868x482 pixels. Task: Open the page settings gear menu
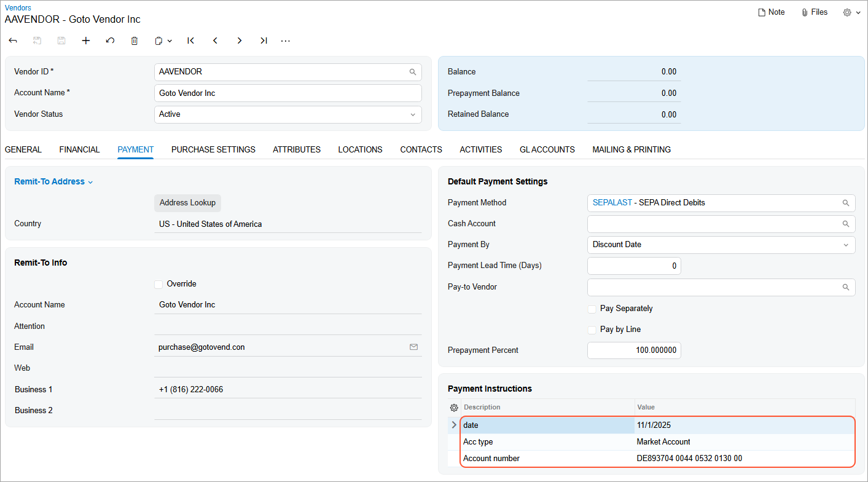click(x=851, y=12)
